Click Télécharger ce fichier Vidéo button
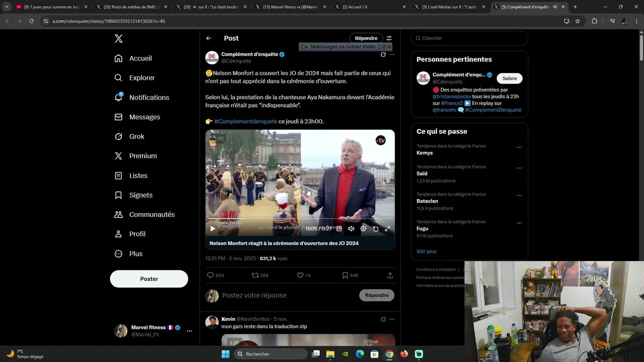The image size is (644, 362). pyautogui.click(x=340, y=47)
